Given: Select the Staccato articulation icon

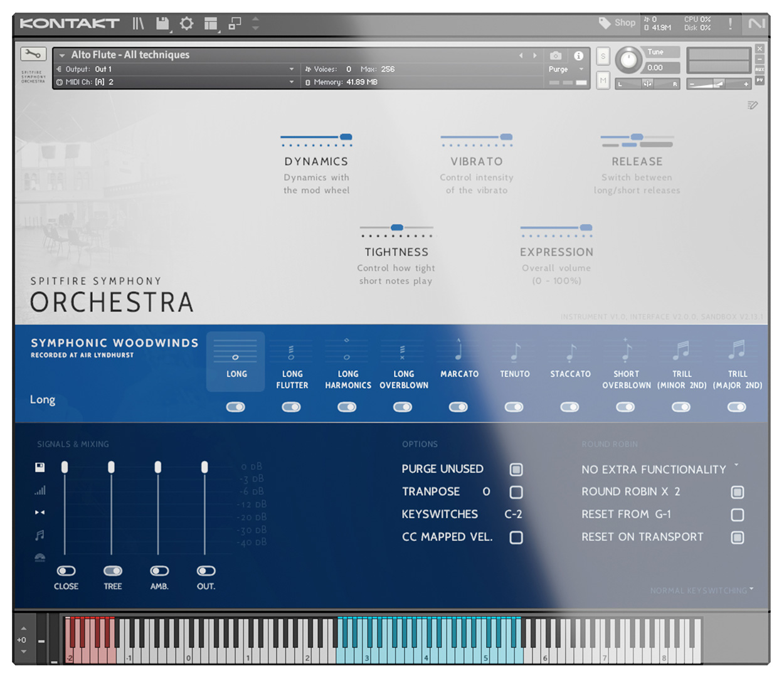Looking at the screenshot, I should tap(570, 354).
